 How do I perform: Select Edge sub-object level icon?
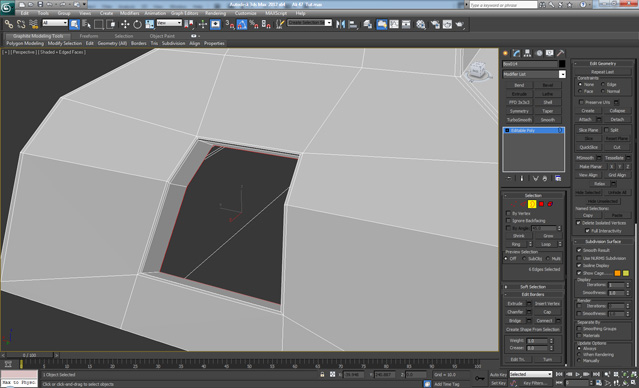pyautogui.click(x=523, y=204)
